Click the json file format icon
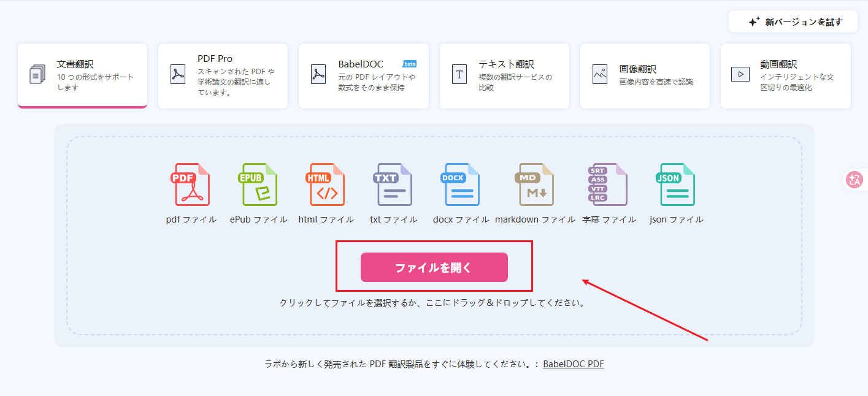The height and width of the screenshot is (396, 868). pos(675,185)
